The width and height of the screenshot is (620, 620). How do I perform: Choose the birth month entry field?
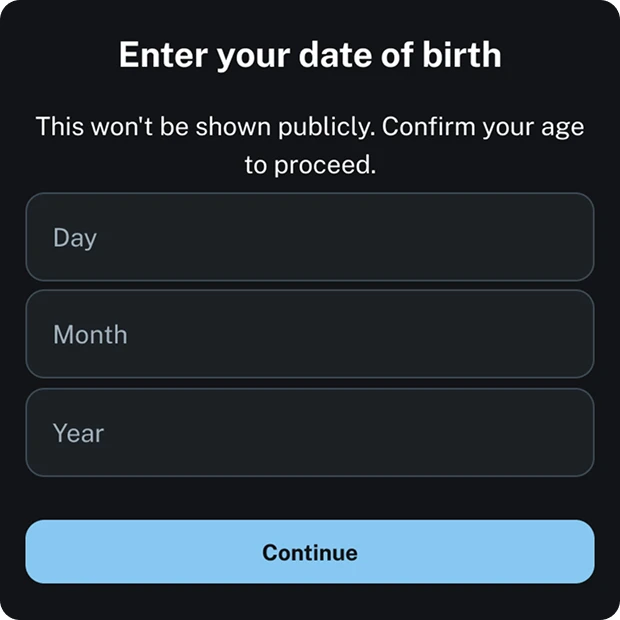point(310,334)
